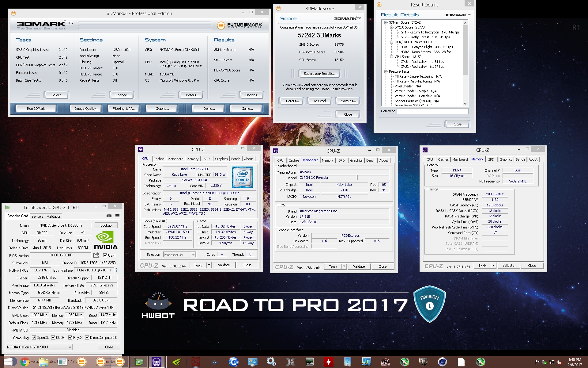The height and width of the screenshot is (368, 588).
Task: Click the To Excel button
Action: click(319, 101)
